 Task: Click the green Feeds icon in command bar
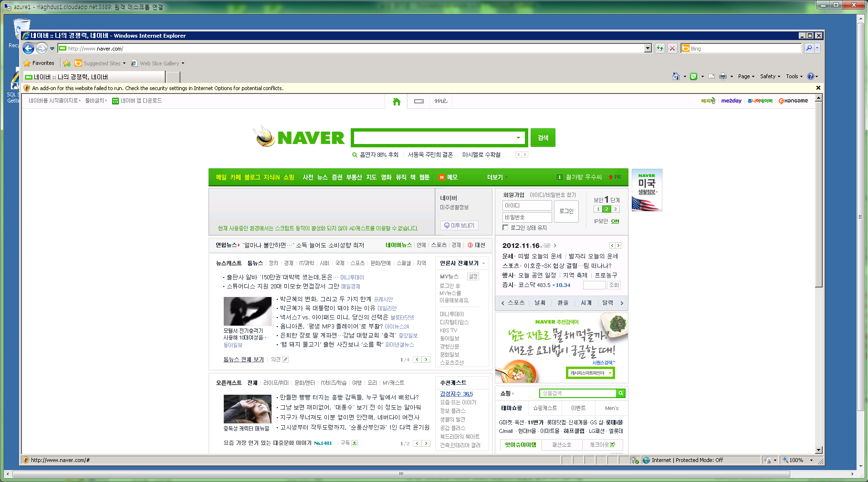pos(693,76)
